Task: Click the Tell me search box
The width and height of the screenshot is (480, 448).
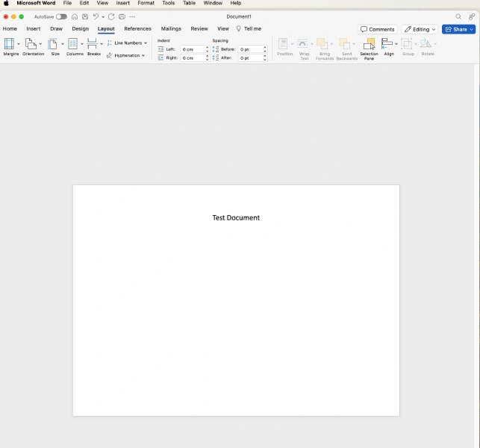Action: click(x=249, y=29)
